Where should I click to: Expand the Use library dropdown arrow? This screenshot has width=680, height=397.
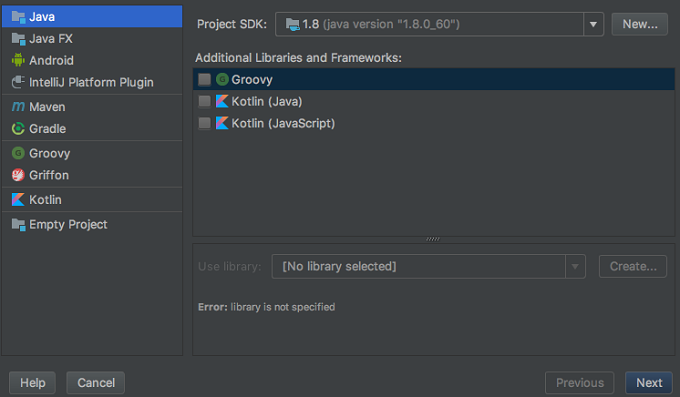tap(575, 266)
